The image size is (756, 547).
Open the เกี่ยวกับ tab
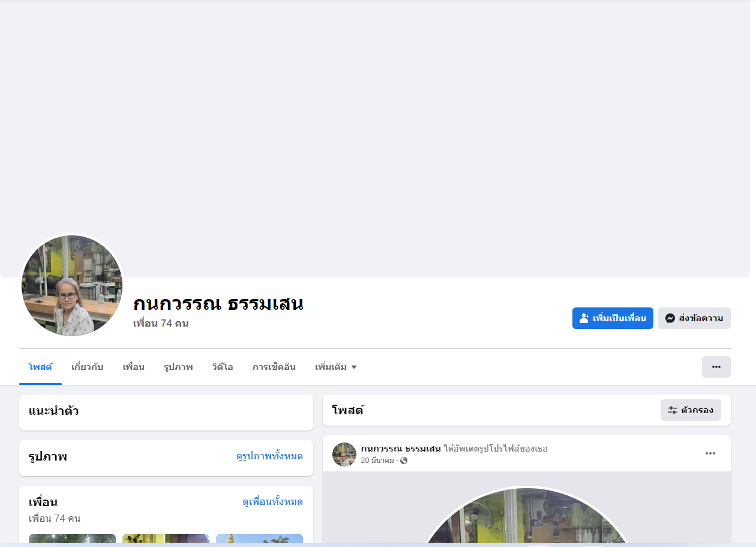88,367
